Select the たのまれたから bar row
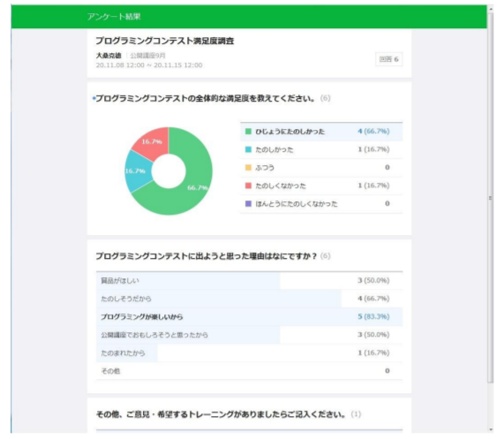Viewport: 504px width, 439px height. point(249,352)
